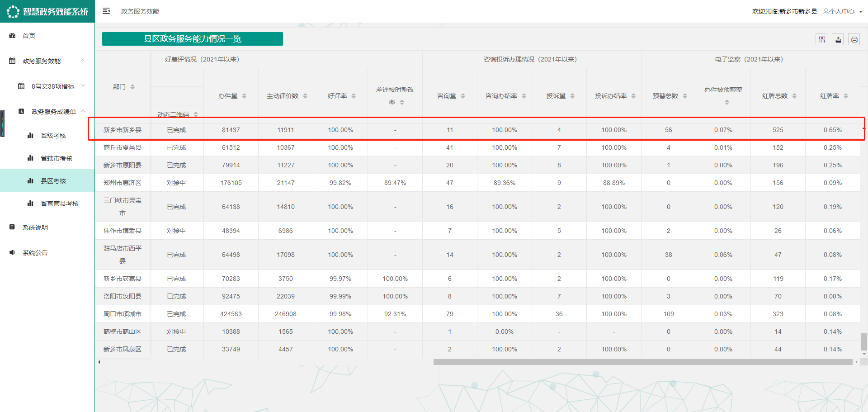Viewport: 868px width, 412px height.
Task: Click the 鹤壁市鹤山区 department cell
Action: pos(123,331)
